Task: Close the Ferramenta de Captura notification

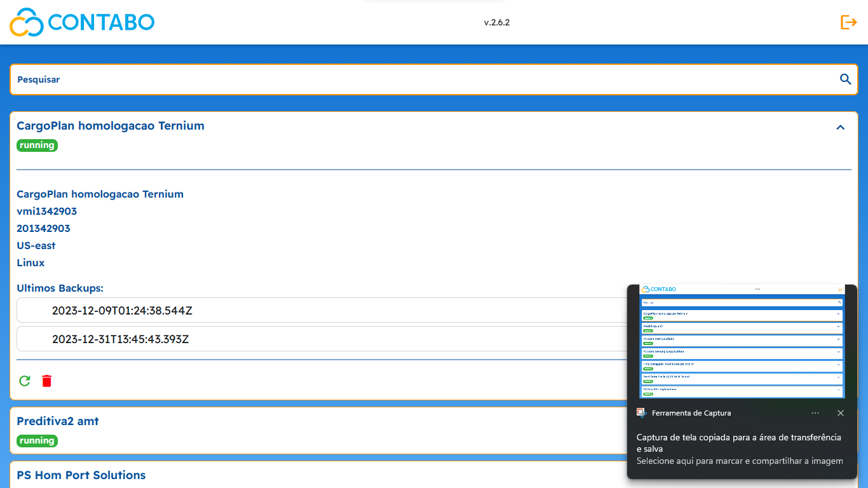Action: [841, 413]
